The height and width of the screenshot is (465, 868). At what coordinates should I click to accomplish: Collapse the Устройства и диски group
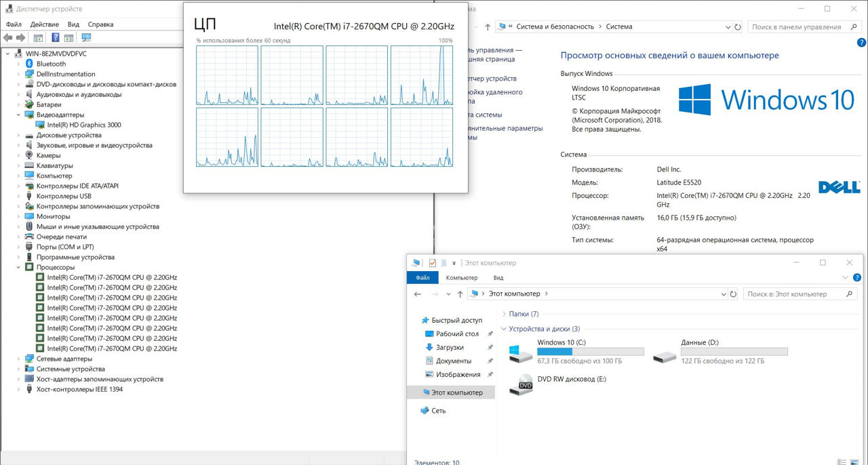[504, 329]
